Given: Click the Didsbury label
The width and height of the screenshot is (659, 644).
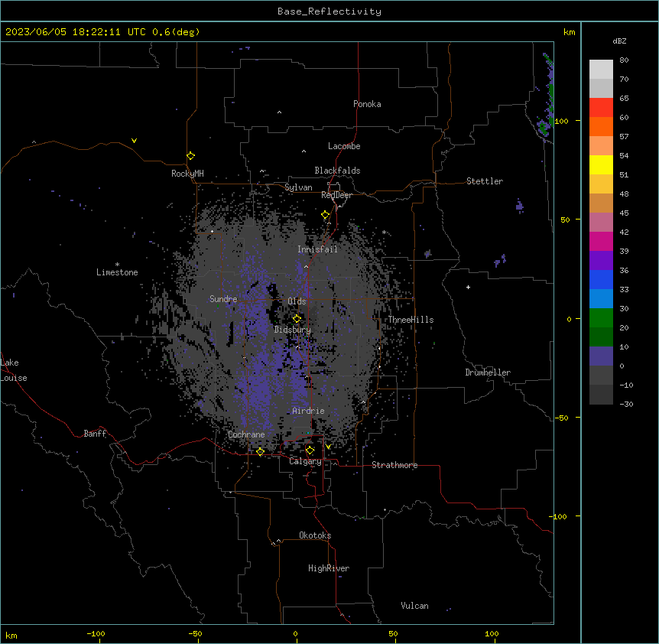Looking at the screenshot, I should click(293, 330).
